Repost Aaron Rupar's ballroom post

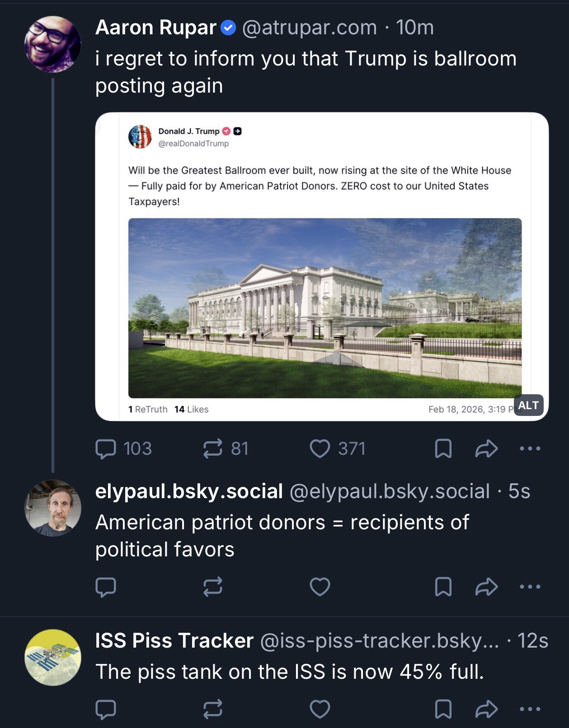tap(213, 449)
